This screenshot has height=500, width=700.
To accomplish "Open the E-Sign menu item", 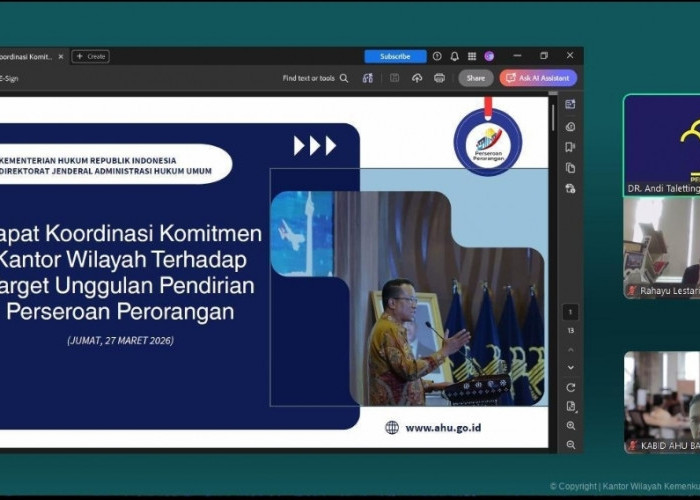I will [9, 79].
